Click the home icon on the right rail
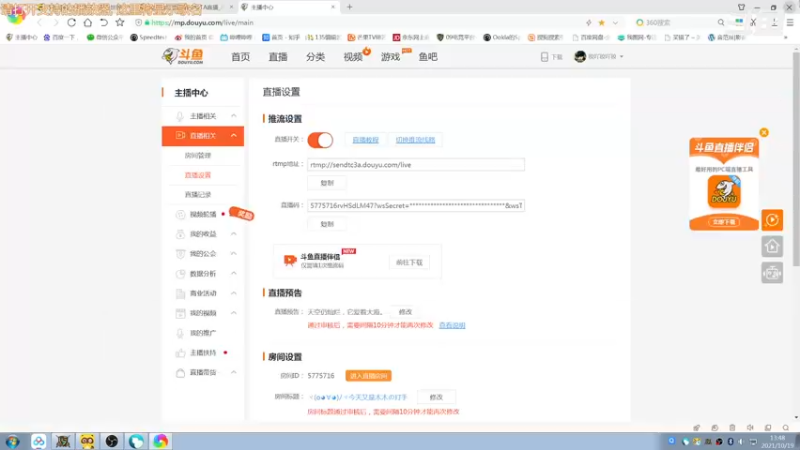Image resolution: width=800 pixels, height=450 pixels. (x=772, y=246)
